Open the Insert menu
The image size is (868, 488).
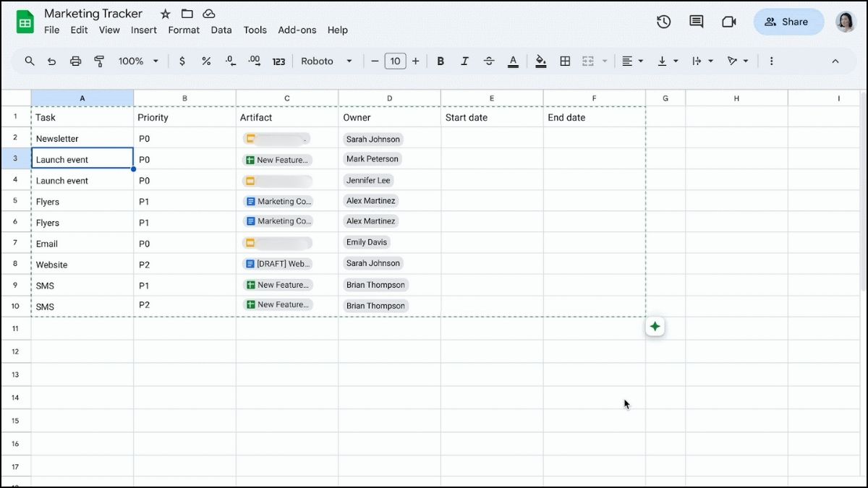[x=144, y=30]
